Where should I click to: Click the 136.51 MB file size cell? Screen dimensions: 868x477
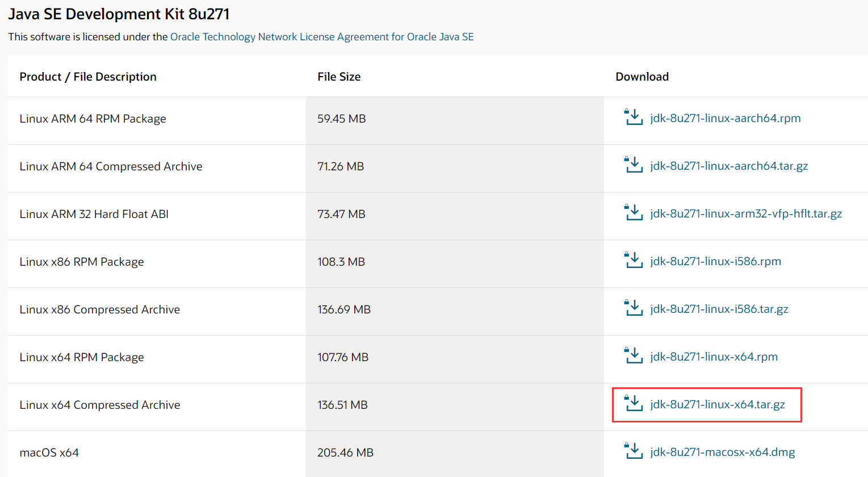pyautogui.click(x=342, y=405)
